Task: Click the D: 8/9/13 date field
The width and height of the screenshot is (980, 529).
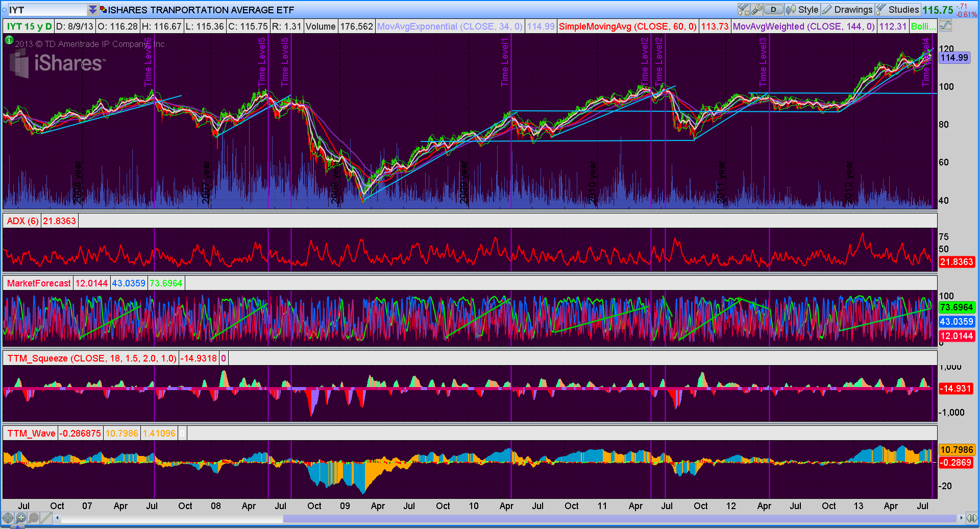Action: tap(75, 27)
